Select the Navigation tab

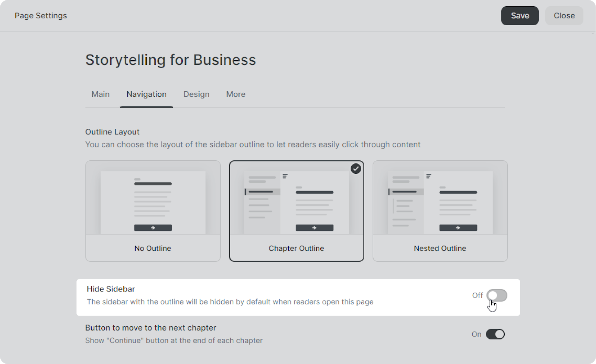[146, 94]
